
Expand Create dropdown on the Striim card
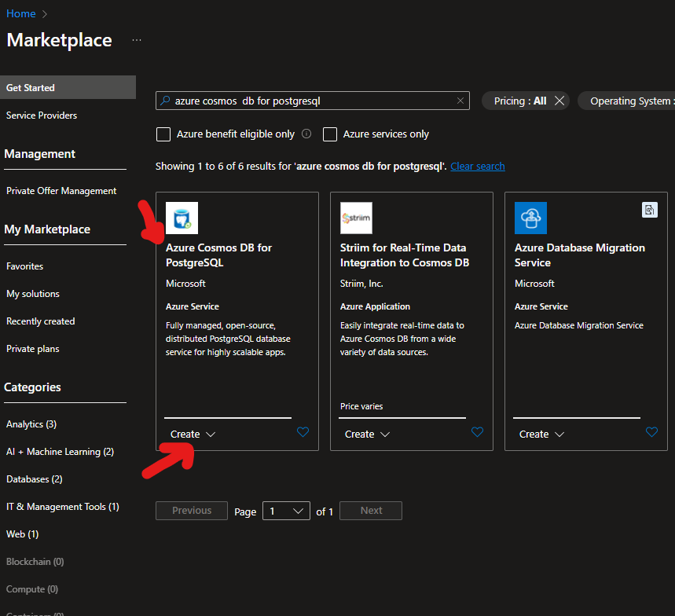tap(367, 434)
